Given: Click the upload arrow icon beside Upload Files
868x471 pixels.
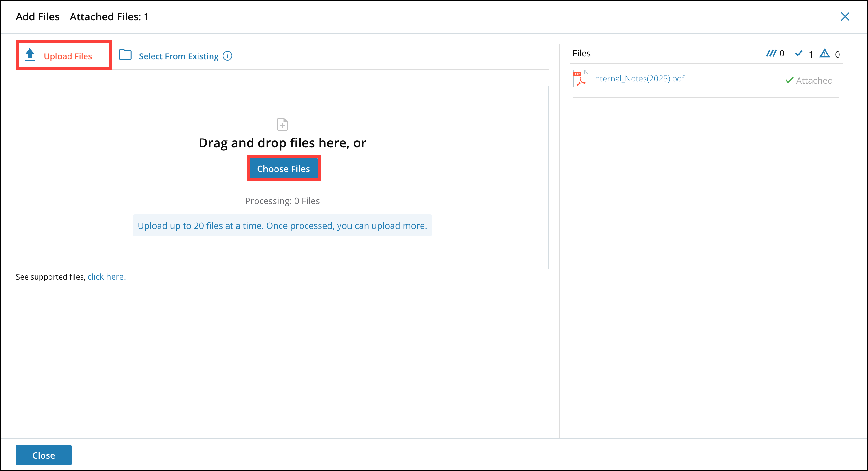Looking at the screenshot, I should coord(30,55).
